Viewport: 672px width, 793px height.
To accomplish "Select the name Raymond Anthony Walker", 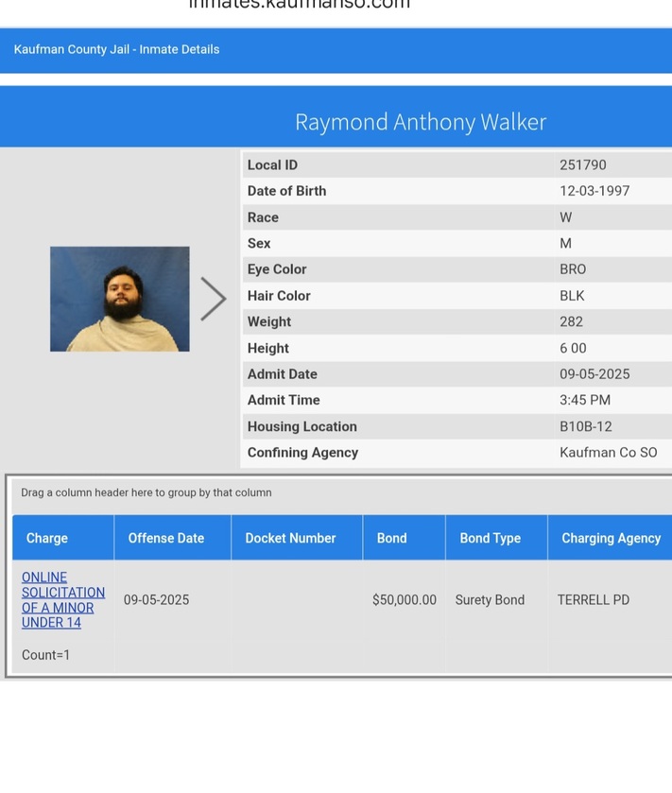I will (x=421, y=122).
